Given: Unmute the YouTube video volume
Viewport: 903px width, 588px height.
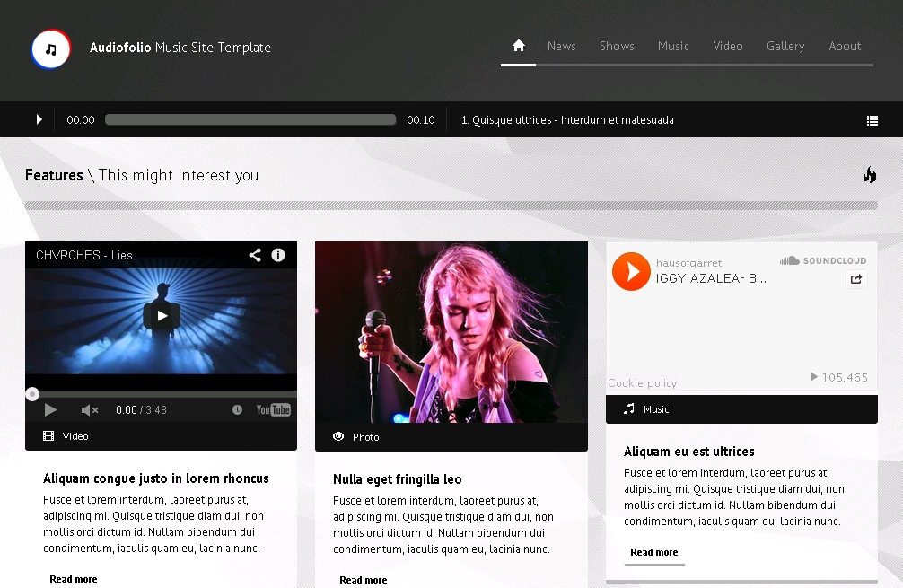Looking at the screenshot, I should click(90, 410).
